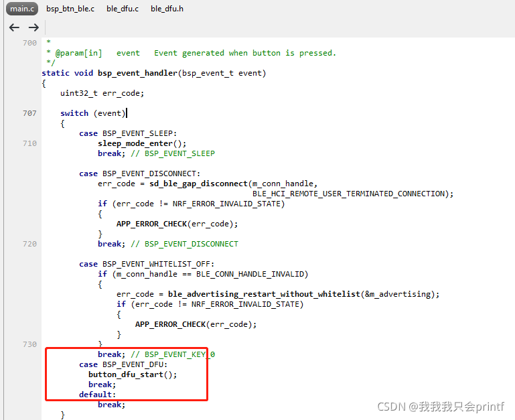Click 'Event generated when button is pressed.' comment

[245, 53]
